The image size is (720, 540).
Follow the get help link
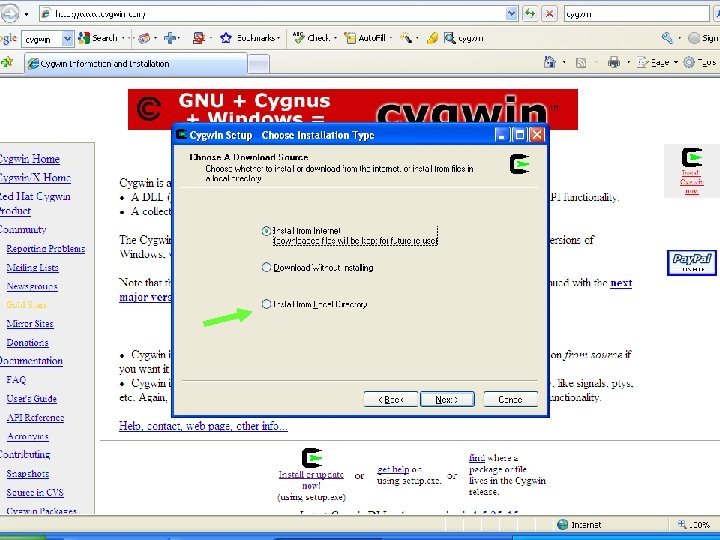pos(393,469)
